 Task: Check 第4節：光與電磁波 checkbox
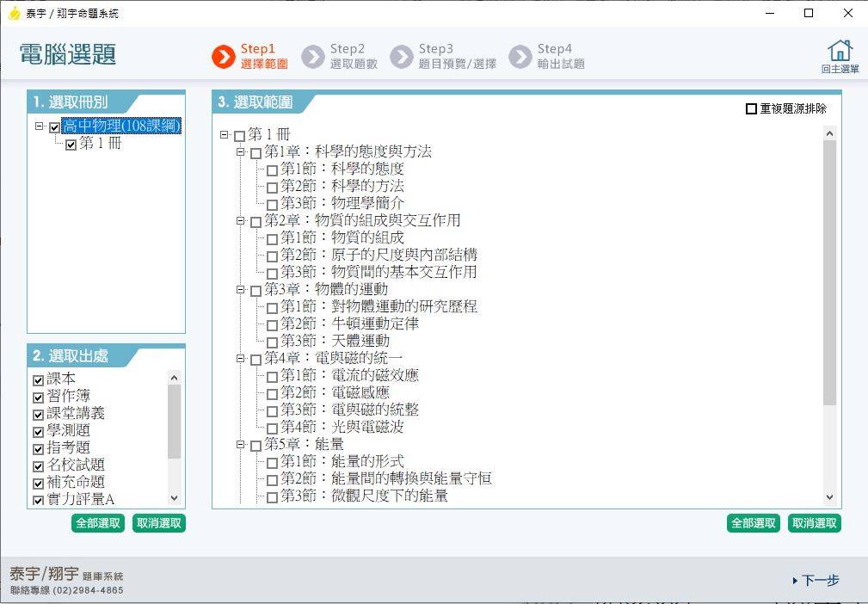pos(272,428)
